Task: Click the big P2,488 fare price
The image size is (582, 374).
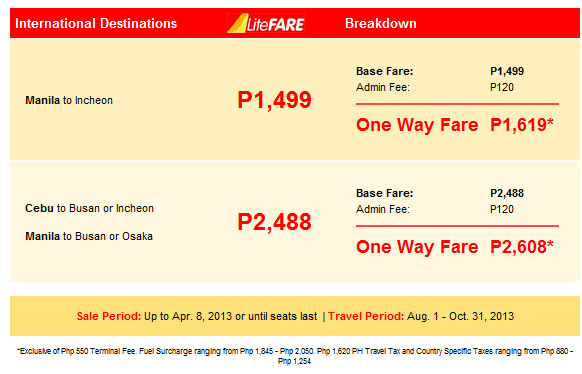Action: tap(274, 222)
